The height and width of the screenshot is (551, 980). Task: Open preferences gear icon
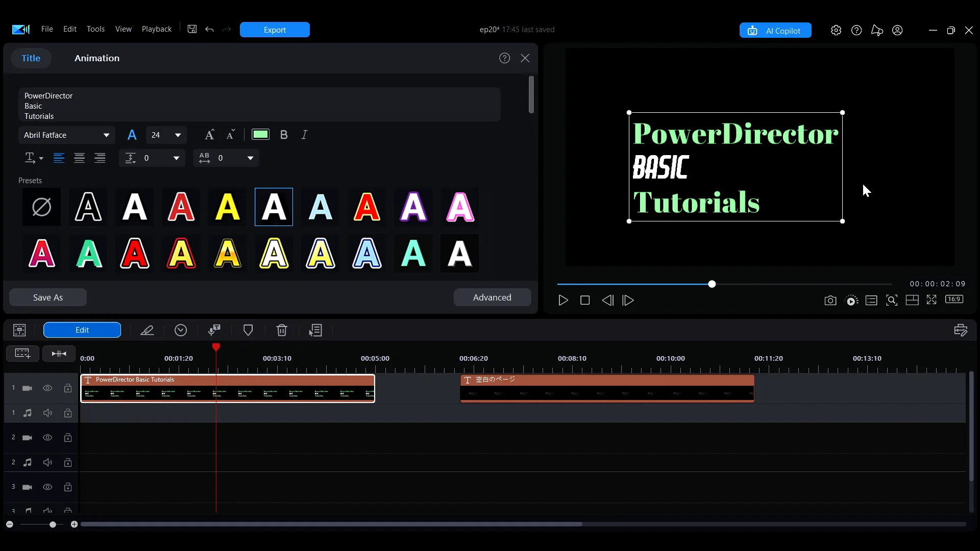(836, 30)
